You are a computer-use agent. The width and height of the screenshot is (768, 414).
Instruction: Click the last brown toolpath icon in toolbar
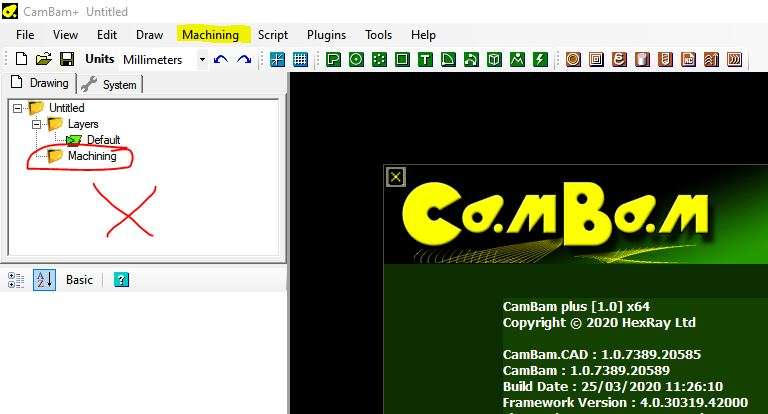tap(734, 60)
